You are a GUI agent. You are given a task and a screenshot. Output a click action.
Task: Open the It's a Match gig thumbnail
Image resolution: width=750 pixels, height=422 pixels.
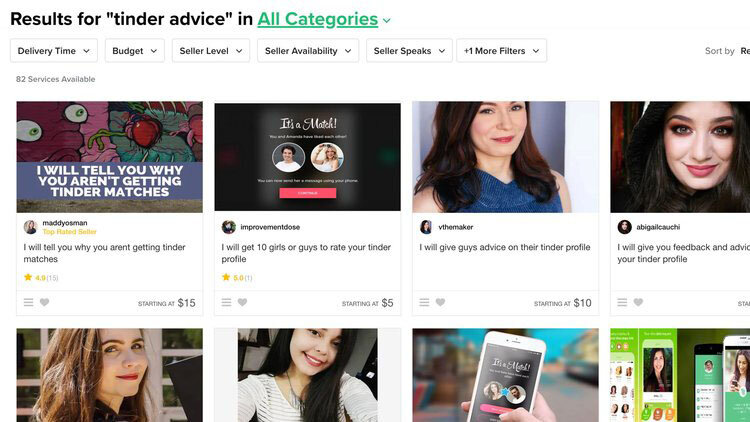(x=308, y=157)
